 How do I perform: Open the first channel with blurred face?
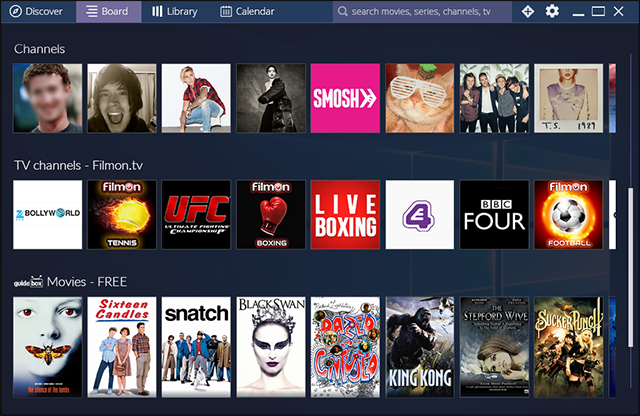(x=47, y=98)
